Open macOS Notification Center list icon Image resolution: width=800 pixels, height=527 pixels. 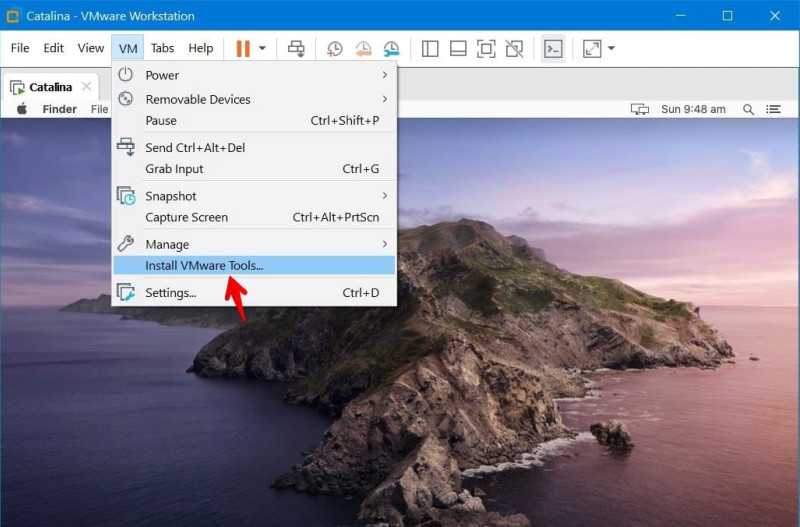[773, 109]
